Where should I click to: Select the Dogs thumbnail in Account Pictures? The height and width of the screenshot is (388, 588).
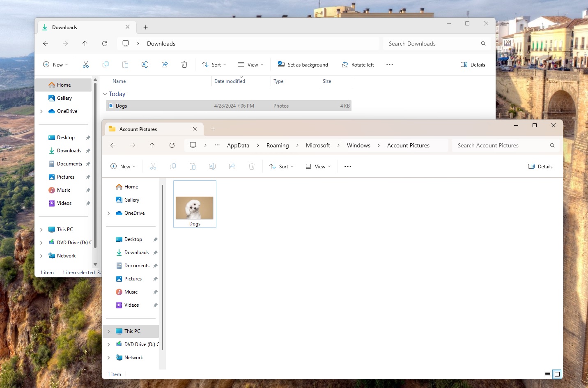tap(195, 204)
